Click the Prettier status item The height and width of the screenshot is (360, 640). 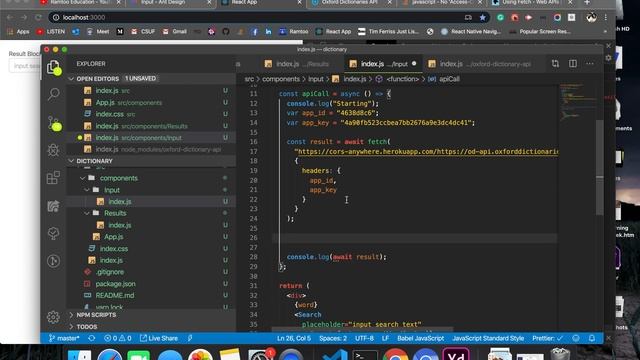[x=547, y=338]
